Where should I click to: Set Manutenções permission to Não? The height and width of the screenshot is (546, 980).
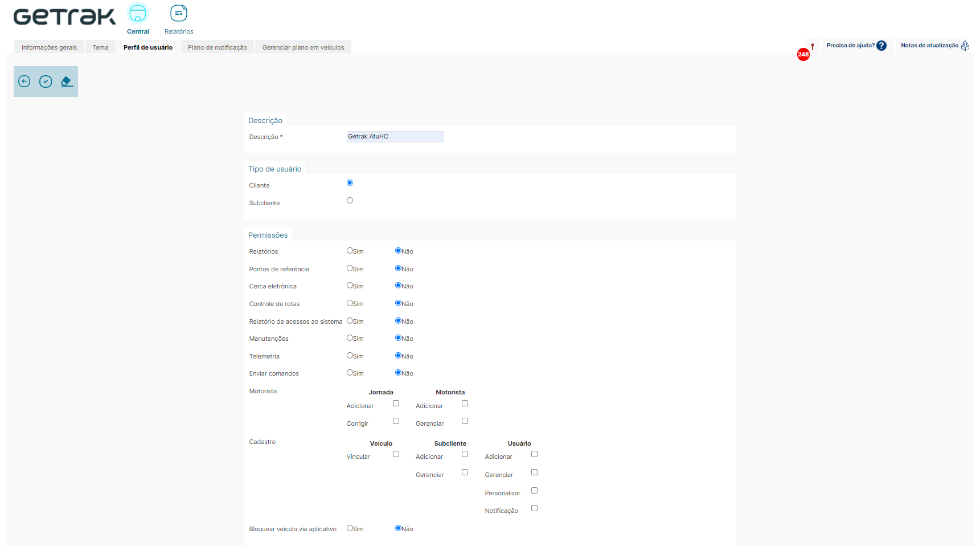pyautogui.click(x=398, y=338)
